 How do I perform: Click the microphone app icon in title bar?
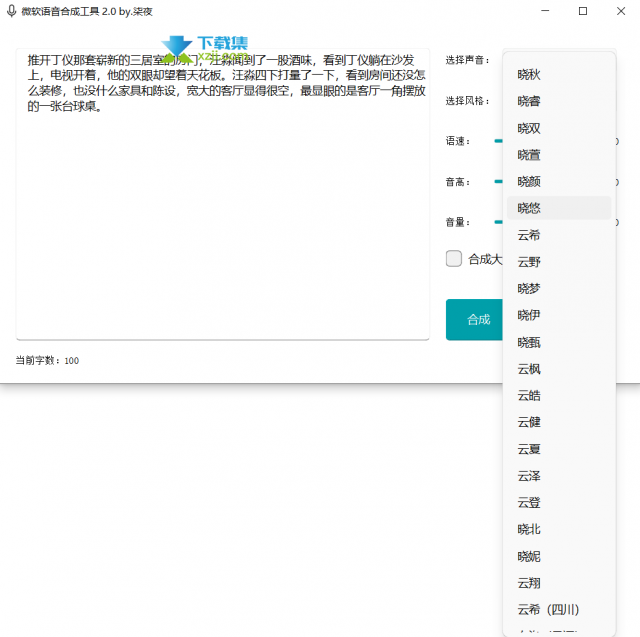[11, 11]
